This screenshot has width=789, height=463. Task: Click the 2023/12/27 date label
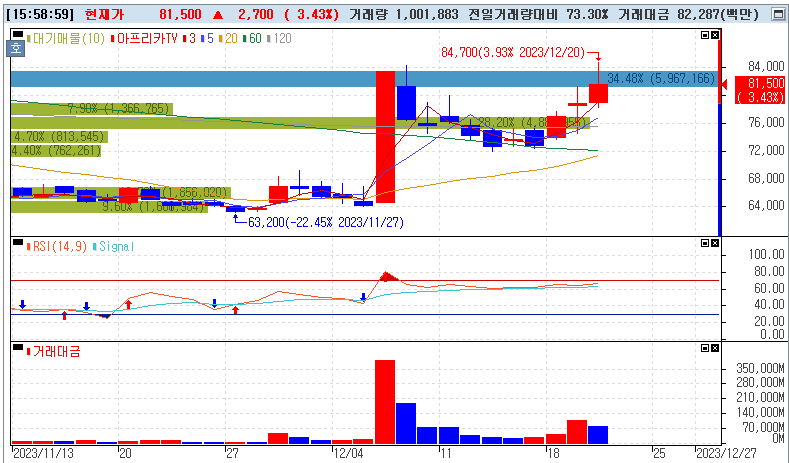click(x=726, y=453)
